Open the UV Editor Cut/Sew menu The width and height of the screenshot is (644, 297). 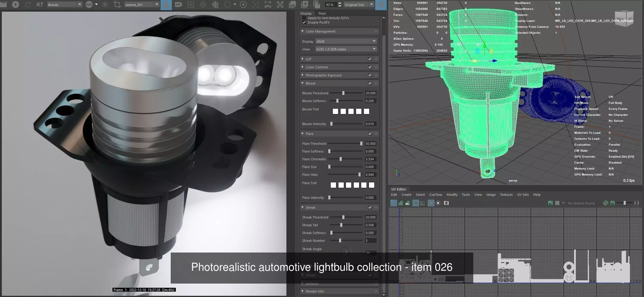pos(436,195)
